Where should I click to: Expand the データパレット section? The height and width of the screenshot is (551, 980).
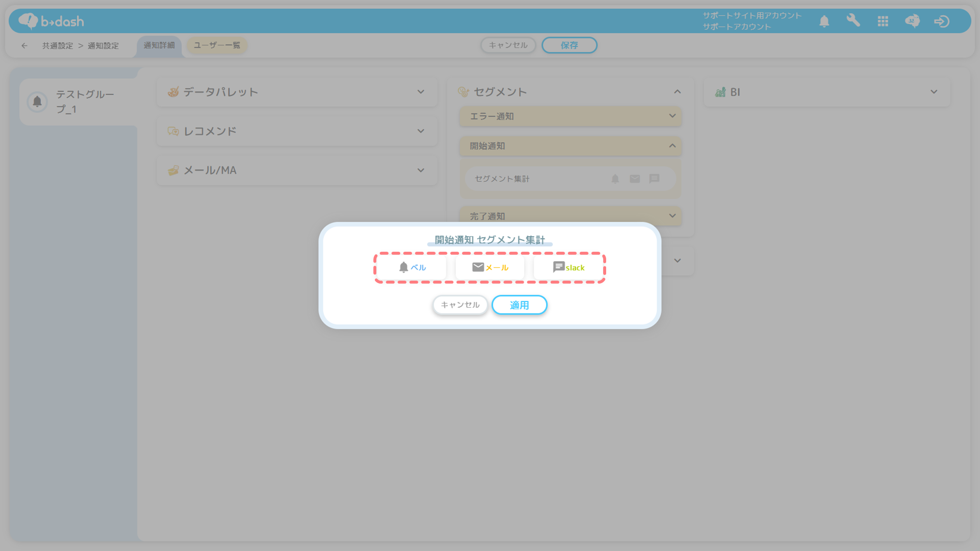(420, 92)
